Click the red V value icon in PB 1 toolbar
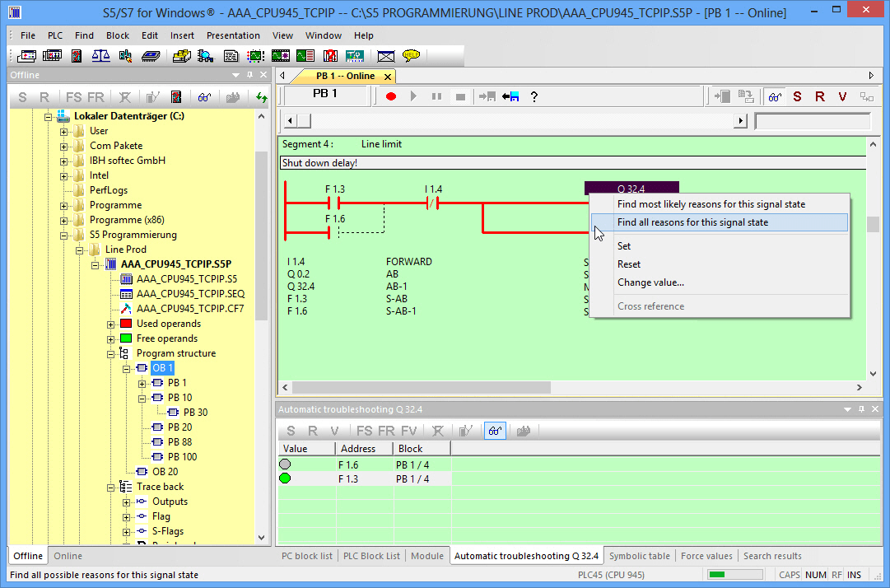890x588 pixels. click(842, 97)
